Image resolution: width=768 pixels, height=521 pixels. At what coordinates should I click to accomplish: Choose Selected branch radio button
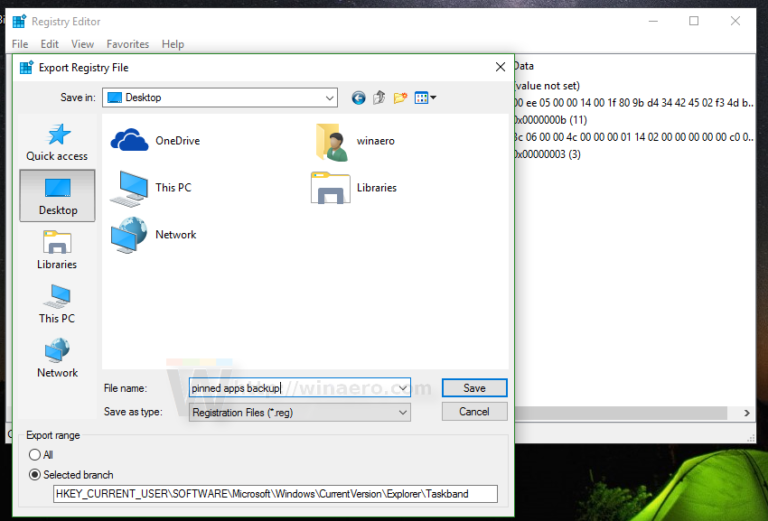(x=35, y=475)
